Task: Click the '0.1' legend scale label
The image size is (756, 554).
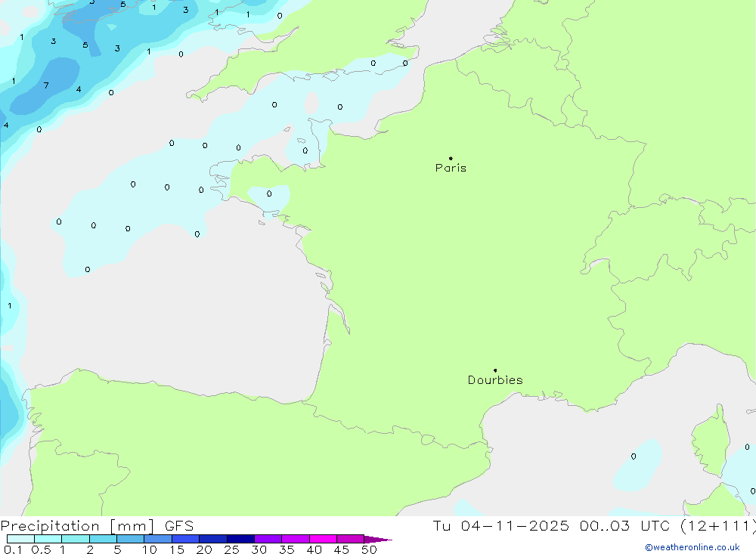Action: click(13, 549)
